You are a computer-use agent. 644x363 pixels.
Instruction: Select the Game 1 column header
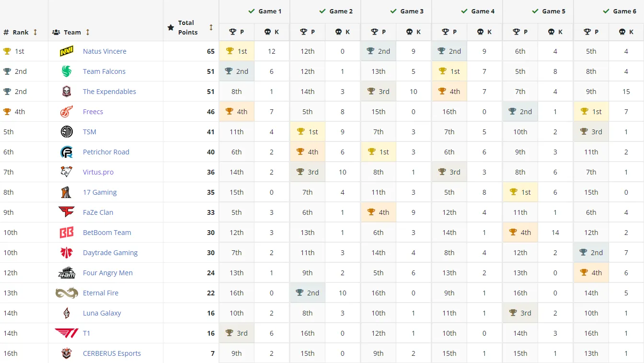264,11
